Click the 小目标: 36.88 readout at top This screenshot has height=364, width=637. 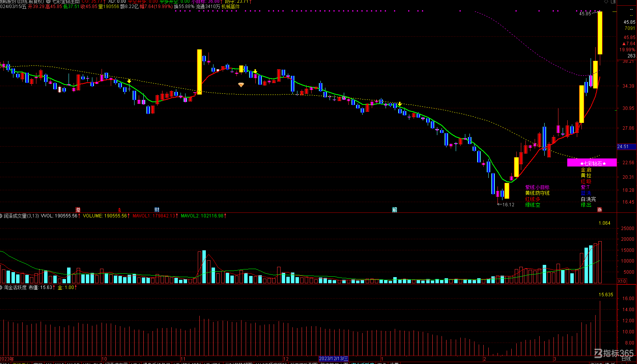[x=205, y=2]
